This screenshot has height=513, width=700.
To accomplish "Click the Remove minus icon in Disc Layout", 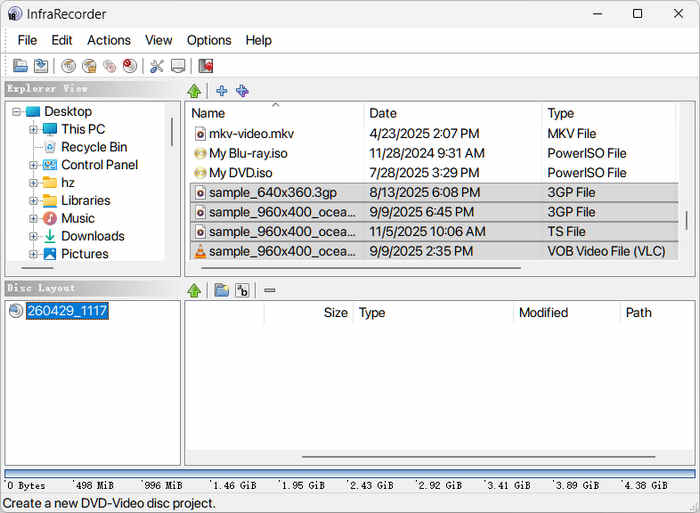I will tap(270, 290).
